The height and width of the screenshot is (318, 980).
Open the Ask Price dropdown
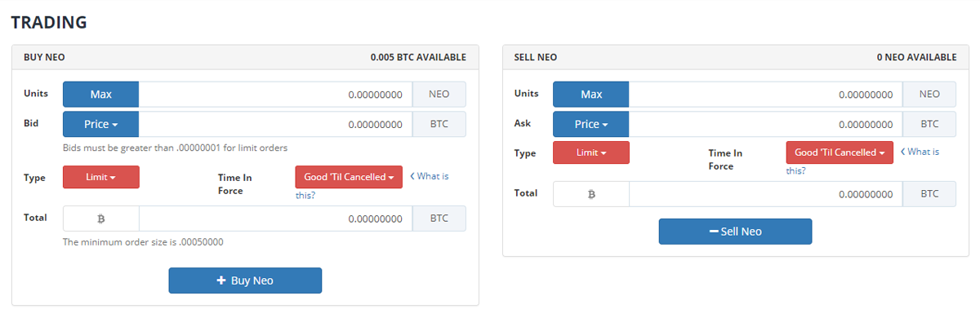(591, 124)
